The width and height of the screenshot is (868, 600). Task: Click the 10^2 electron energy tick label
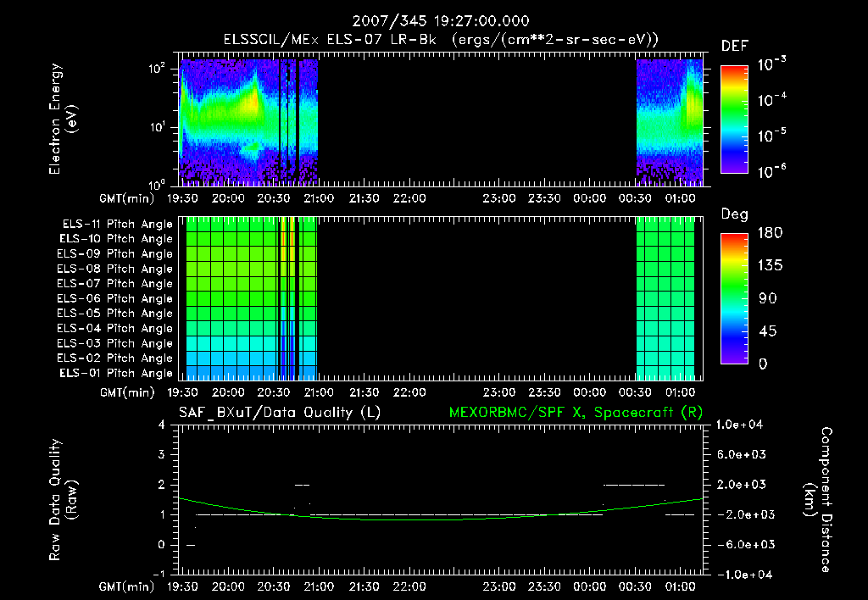tap(157, 69)
